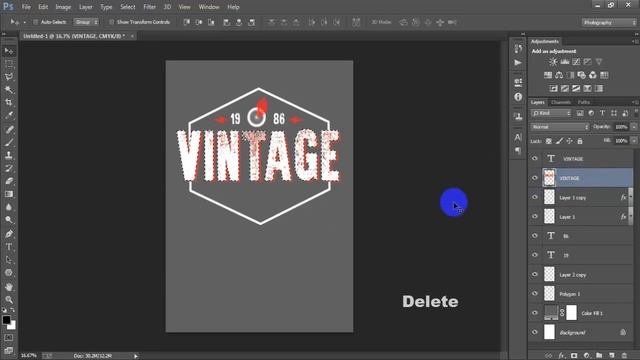
Task: Select the Healing Brush tool
Action: [9, 130]
